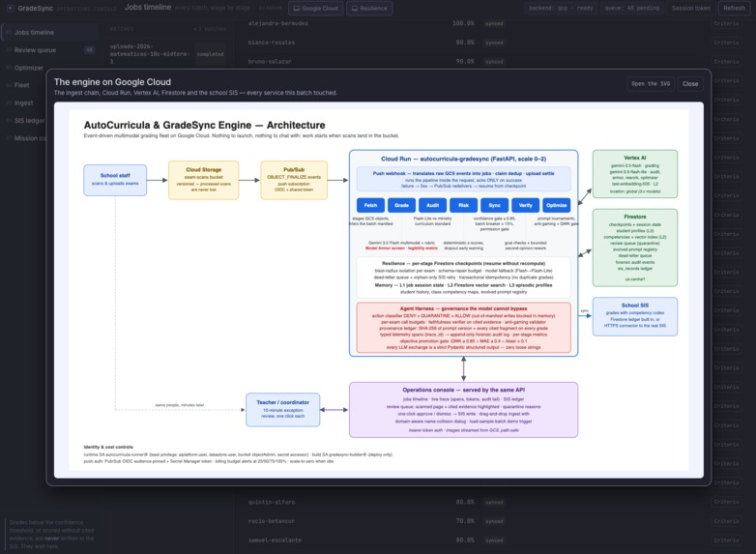Click the Operations console box in diagram
Screen dimensions: 756x554
[x=463, y=410]
